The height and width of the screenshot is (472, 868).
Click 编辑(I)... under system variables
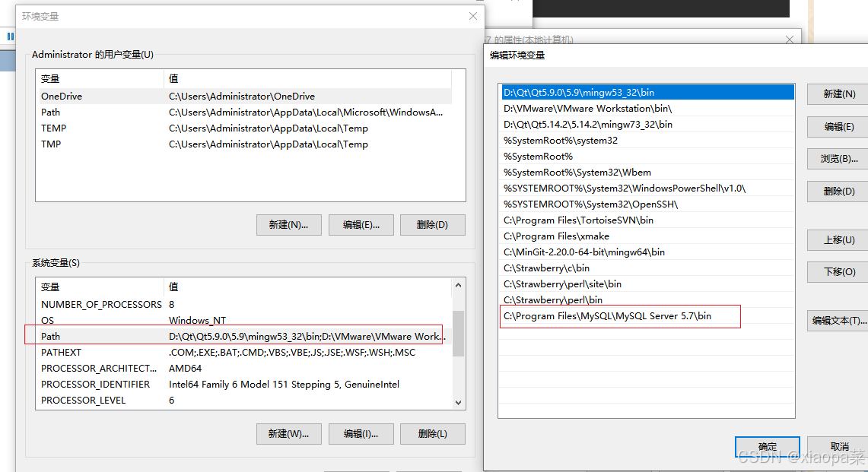click(x=361, y=433)
